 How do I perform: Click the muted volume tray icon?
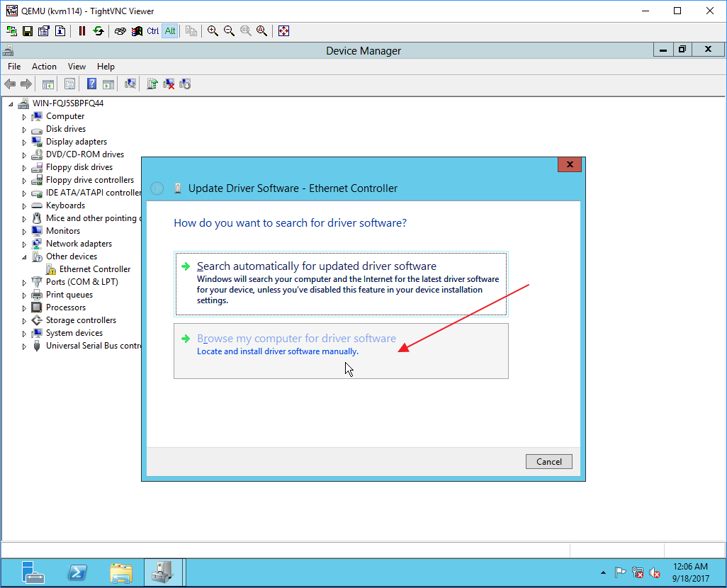coord(655,572)
